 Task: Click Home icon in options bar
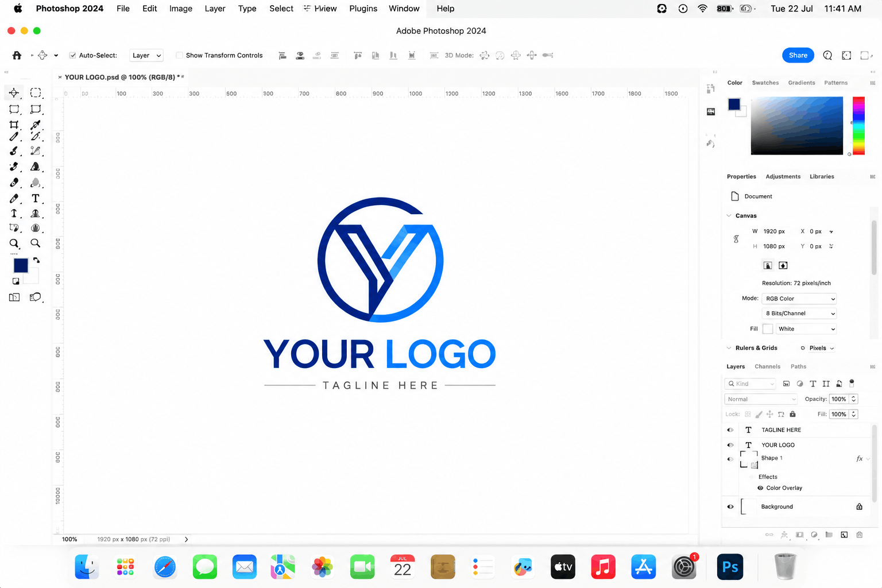[x=17, y=55]
